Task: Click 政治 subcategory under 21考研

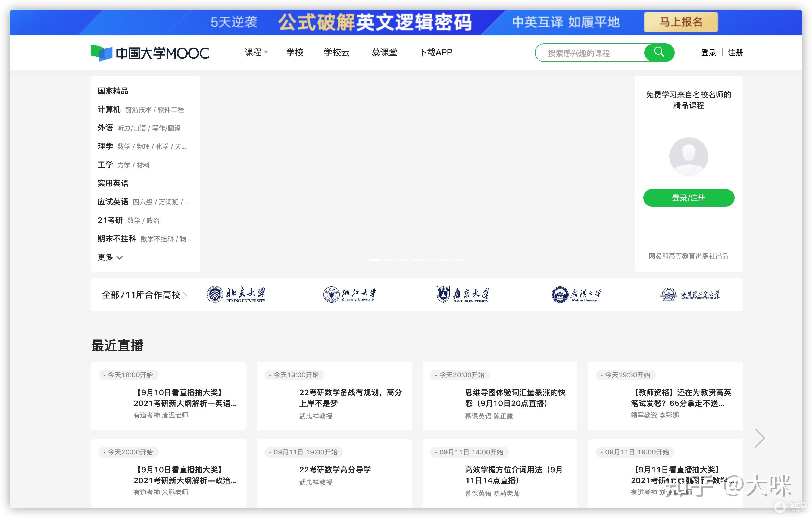Action: click(153, 221)
